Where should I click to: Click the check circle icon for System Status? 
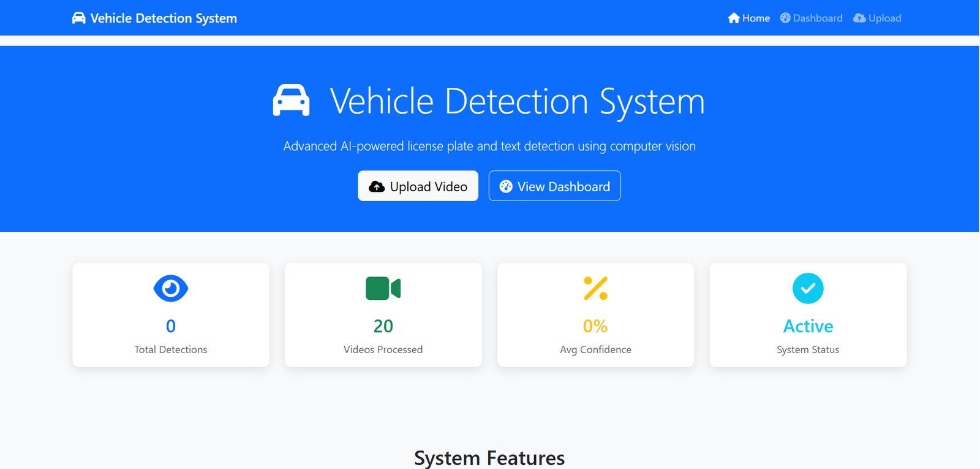point(808,288)
